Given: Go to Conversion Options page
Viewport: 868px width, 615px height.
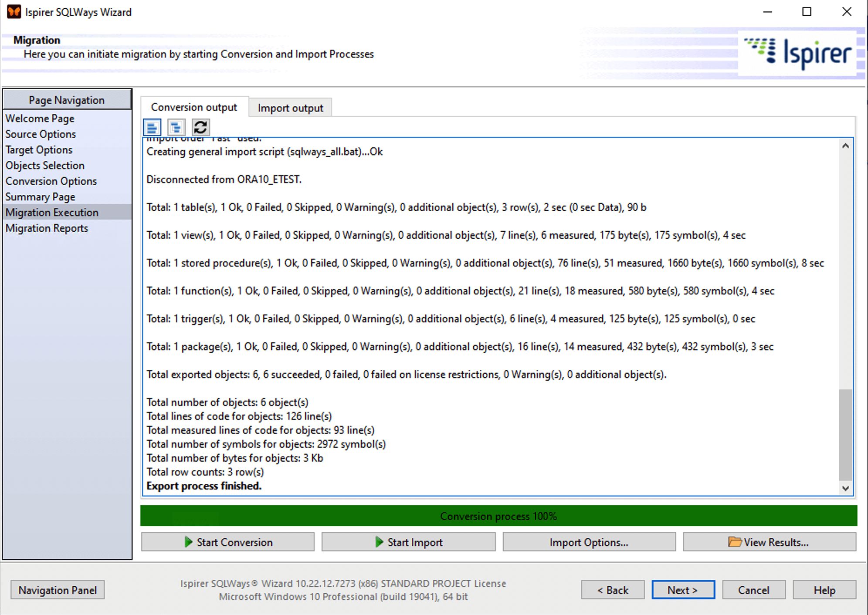Looking at the screenshot, I should click(51, 181).
